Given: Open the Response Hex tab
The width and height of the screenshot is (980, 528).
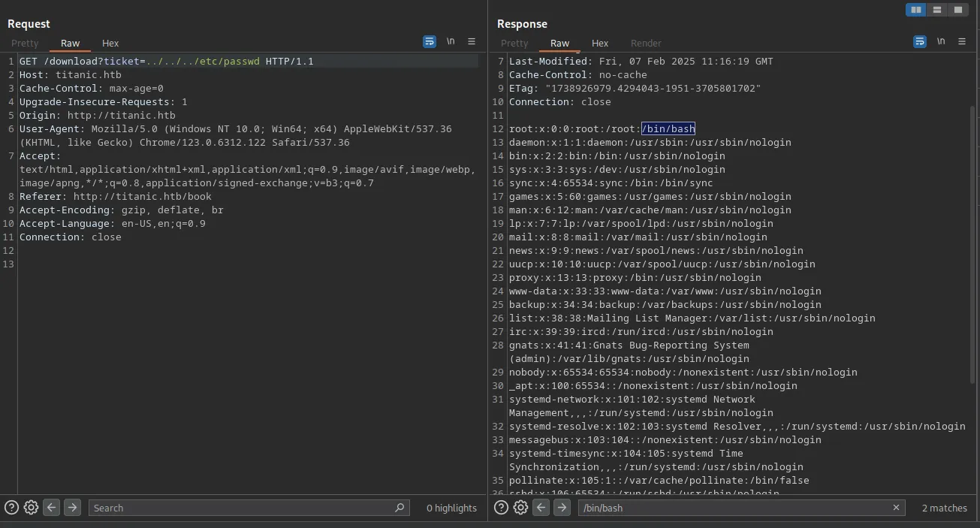Looking at the screenshot, I should tap(600, 44).
